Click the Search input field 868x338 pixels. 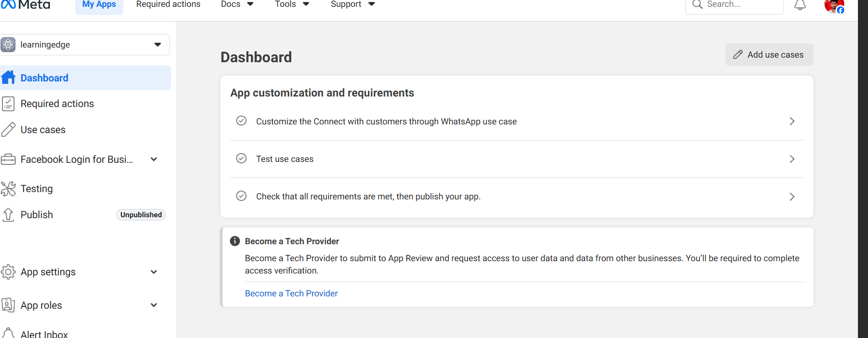(x=734, y=5)
